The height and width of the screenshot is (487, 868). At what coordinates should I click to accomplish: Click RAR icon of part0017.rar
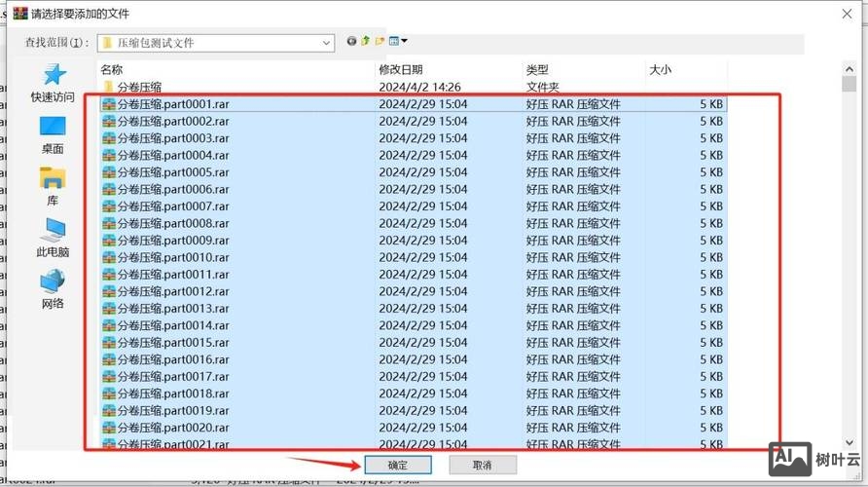(109, 377)
